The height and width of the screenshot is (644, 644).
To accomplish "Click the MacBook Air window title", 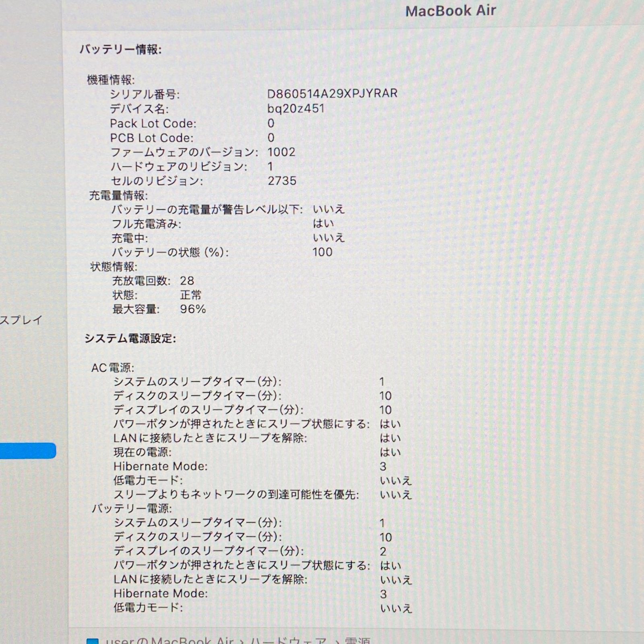I will 450,11.
